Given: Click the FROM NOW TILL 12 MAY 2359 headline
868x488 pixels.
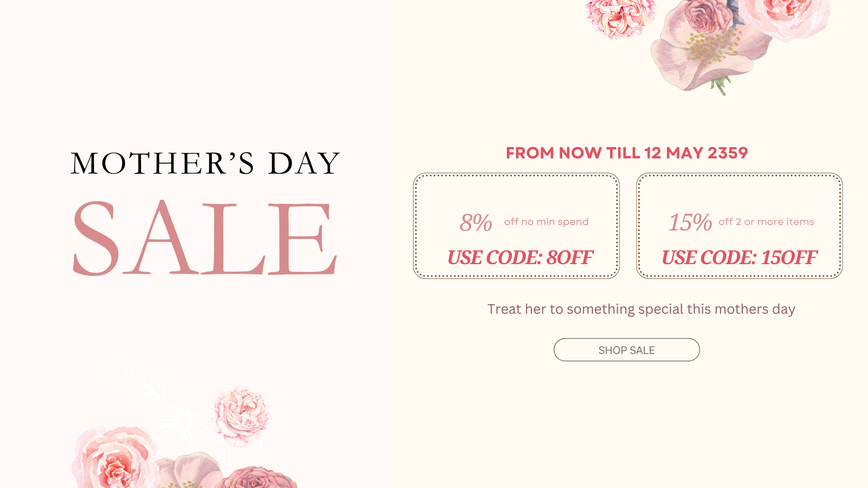Looking at the screenshot, I should tap(627, 153).
